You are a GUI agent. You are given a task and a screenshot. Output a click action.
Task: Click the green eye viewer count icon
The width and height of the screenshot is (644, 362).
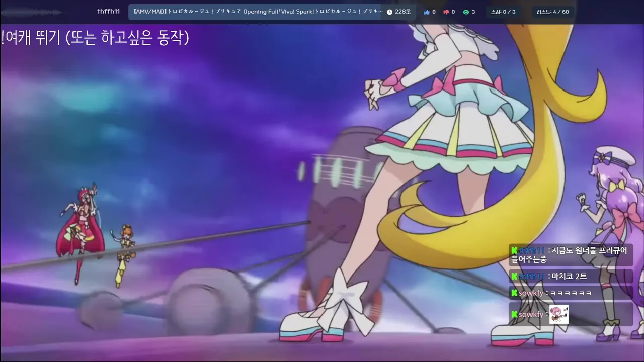[466, 12]
